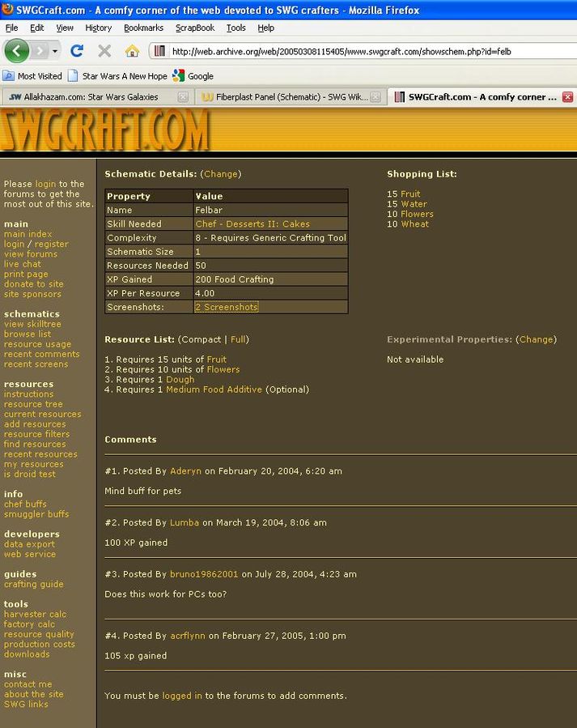The width and height of the screenshot is (577, 728).
Task: Open Chef - Desserts II: Cakes skill link
Action: 252,224
